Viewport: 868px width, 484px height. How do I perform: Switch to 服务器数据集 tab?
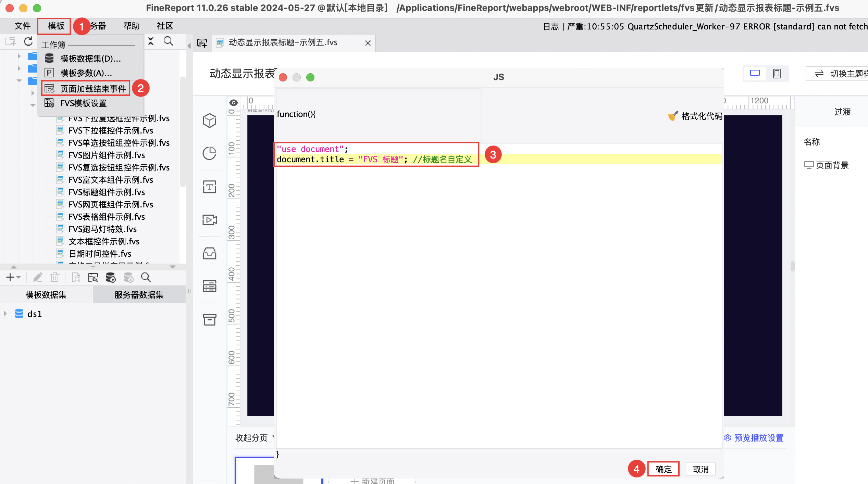(139, 295)
